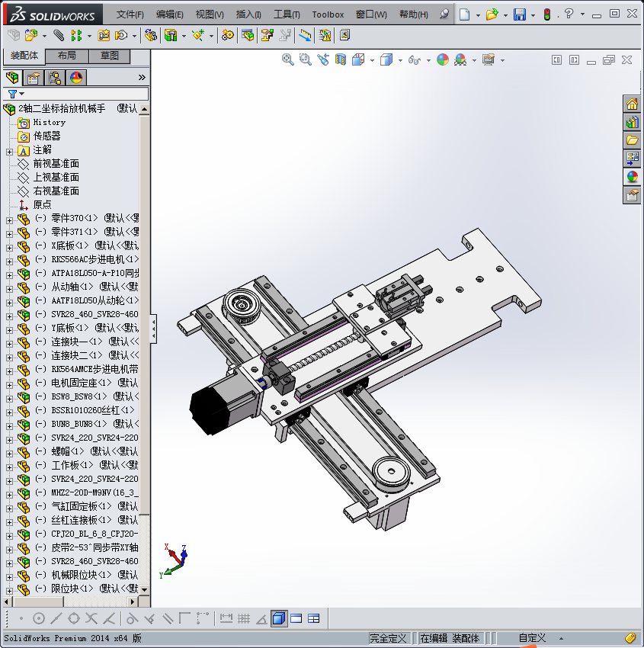Click the Save disk icon

point(519,14)
